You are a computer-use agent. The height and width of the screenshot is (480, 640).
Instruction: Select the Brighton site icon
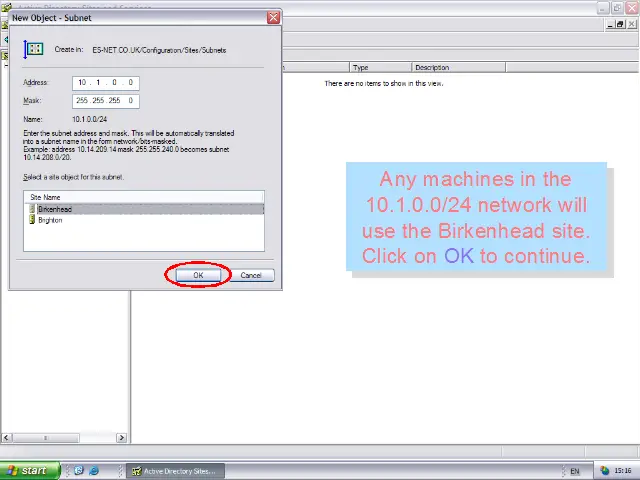[32, 220]
